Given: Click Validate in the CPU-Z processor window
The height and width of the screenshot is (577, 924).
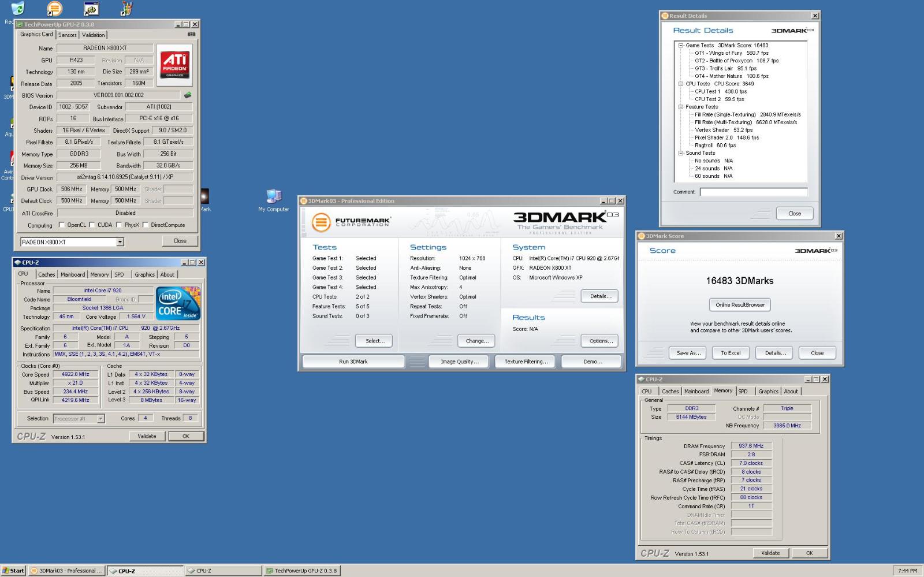Looking at the screenshot, I should [x=147, y=436].
